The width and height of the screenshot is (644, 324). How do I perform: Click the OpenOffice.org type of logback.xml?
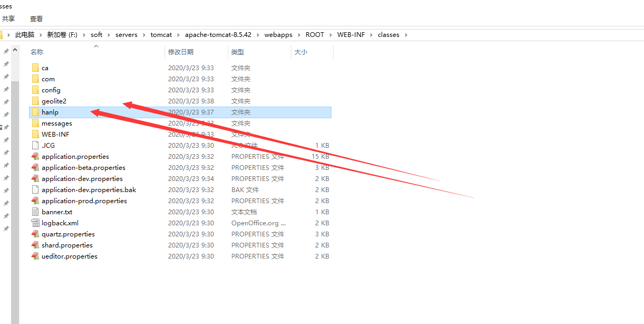[259, 223]
